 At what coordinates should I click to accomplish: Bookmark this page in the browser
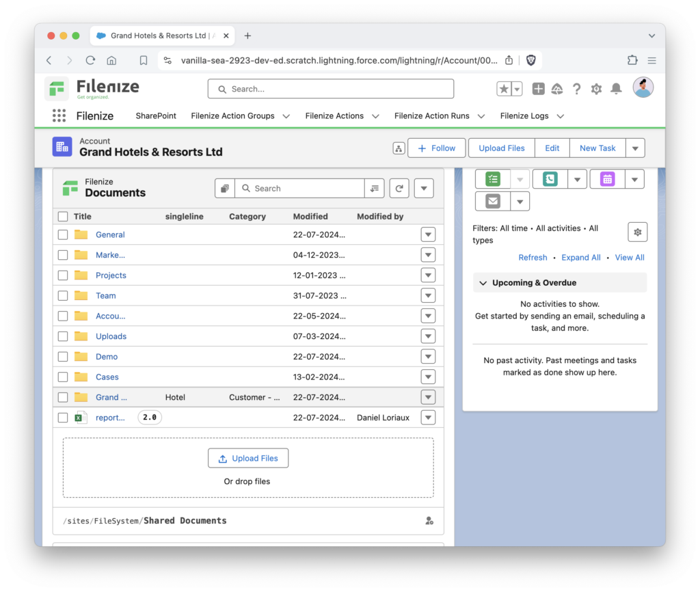(x=144, y=60)
